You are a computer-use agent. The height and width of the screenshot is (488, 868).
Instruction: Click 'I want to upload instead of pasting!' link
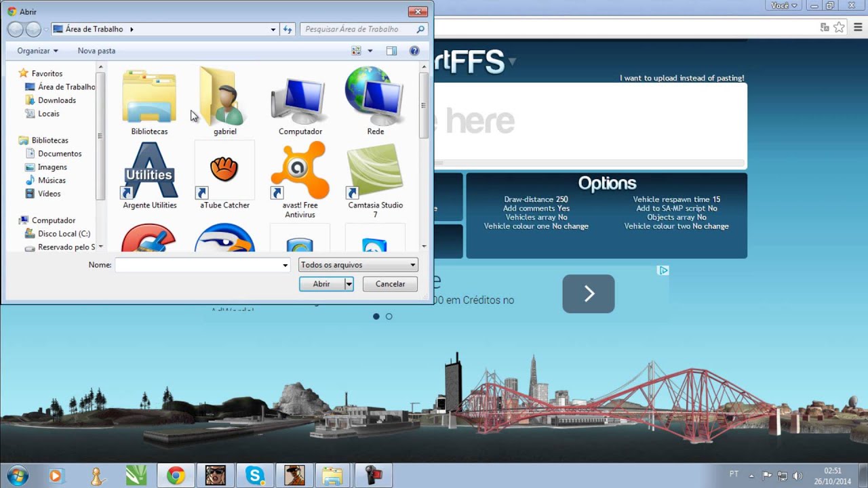tap(682, 78)
